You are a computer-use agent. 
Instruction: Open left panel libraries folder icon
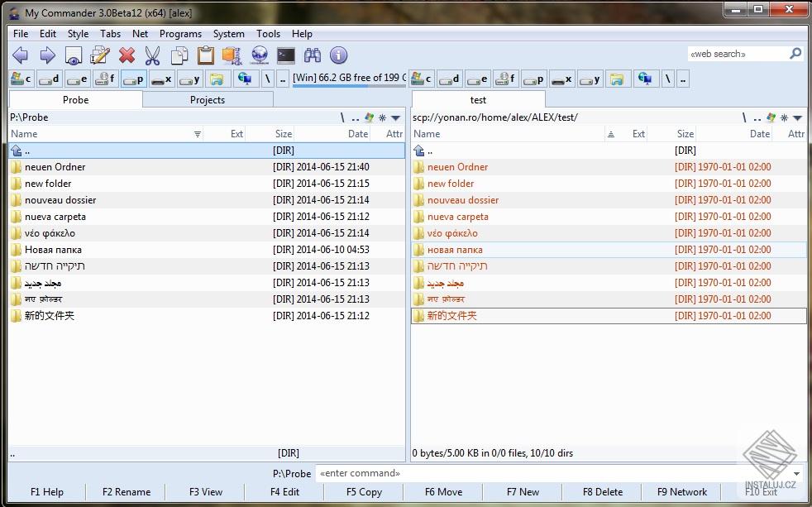217,79
